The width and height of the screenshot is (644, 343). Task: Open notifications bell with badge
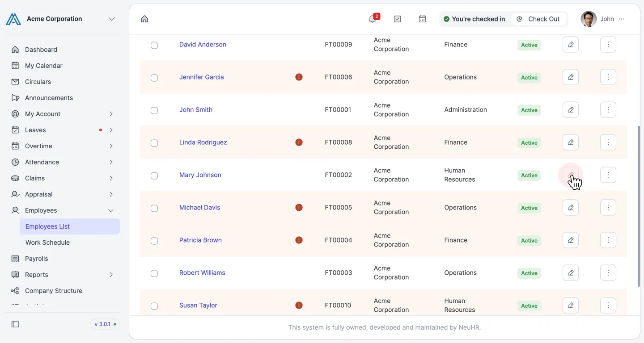[x=373, y=18]
